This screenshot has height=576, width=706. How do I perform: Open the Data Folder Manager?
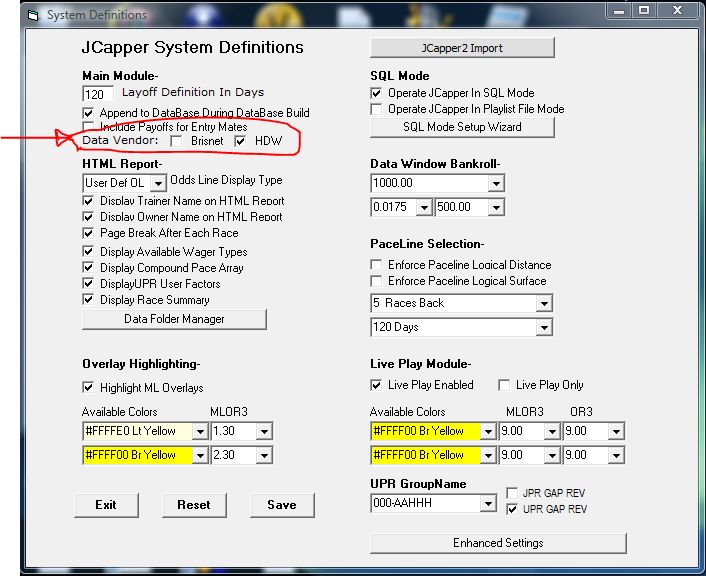[x=174, y=319]
